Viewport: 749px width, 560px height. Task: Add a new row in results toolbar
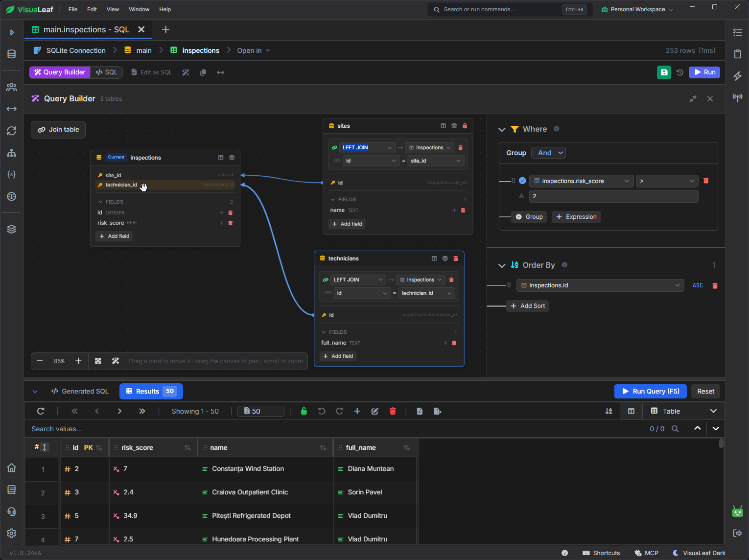pyautogui.click(x=357, y=411)
